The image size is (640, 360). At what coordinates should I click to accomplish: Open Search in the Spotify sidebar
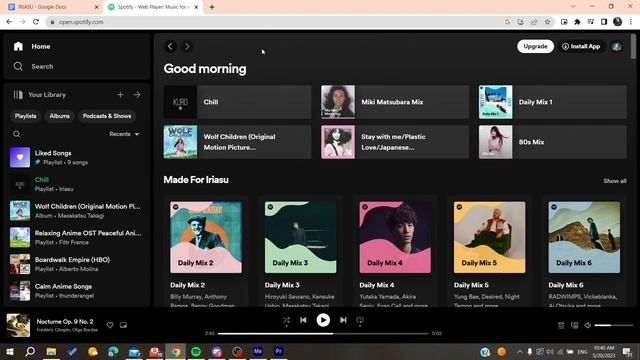click(33, 67)
